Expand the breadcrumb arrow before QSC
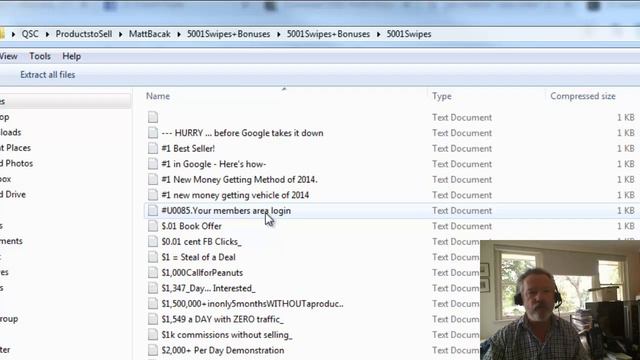 13,34
